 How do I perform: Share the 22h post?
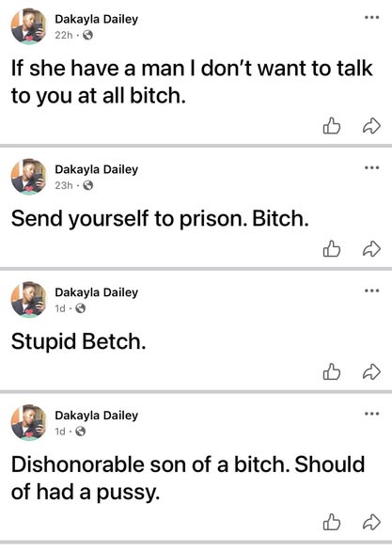(x=371, y=126)
